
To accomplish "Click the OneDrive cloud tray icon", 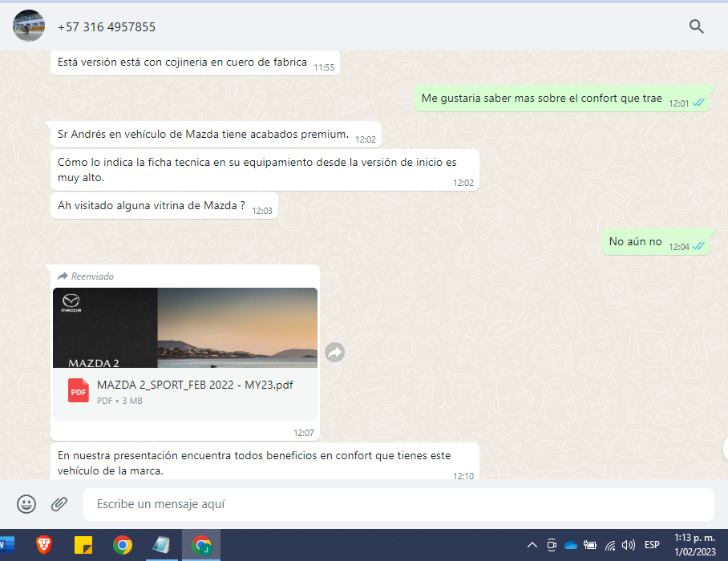I will (x=571, y=545).
